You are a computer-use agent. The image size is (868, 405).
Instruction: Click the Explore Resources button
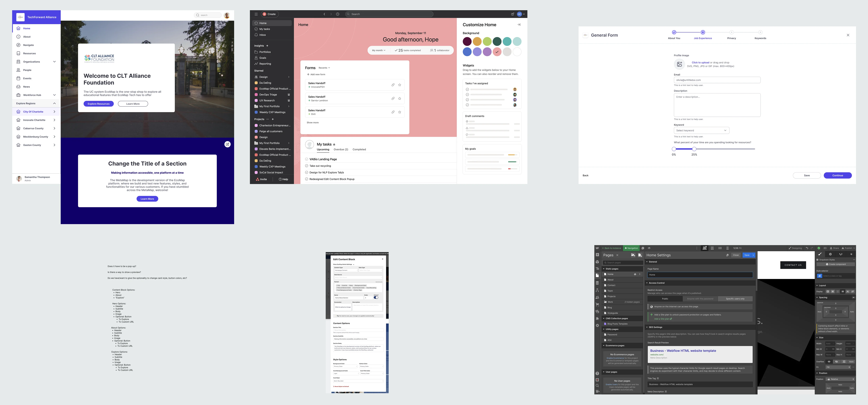[x=99, y=104]
